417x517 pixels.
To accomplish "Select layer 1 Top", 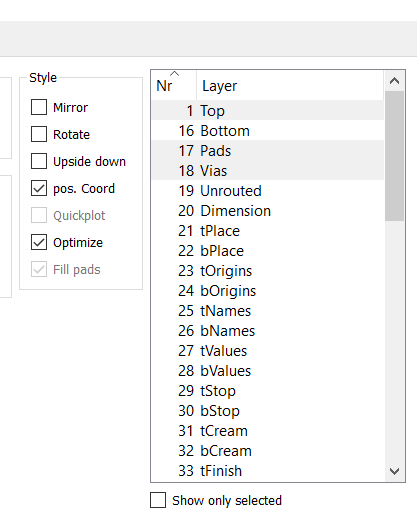I will [x=268, y=110].
